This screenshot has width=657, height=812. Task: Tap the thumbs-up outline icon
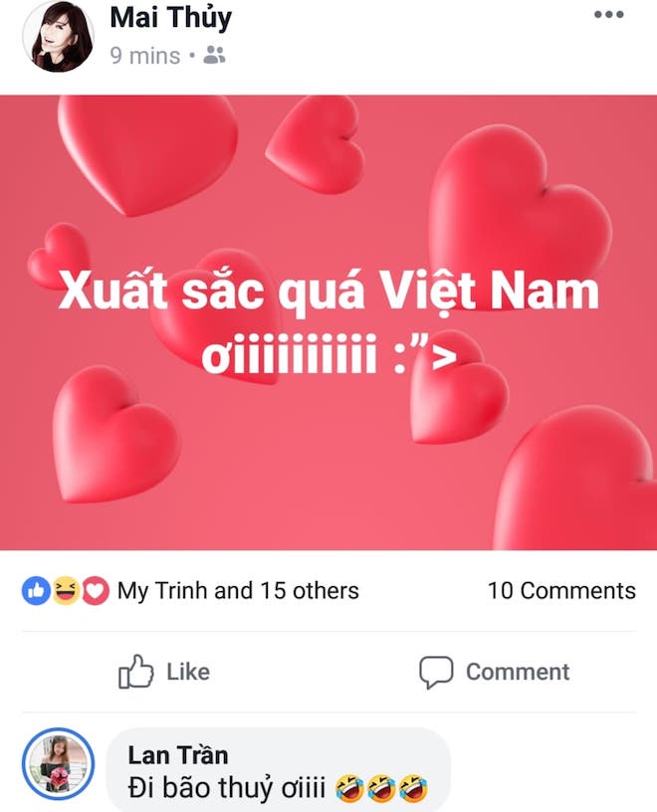135,672
